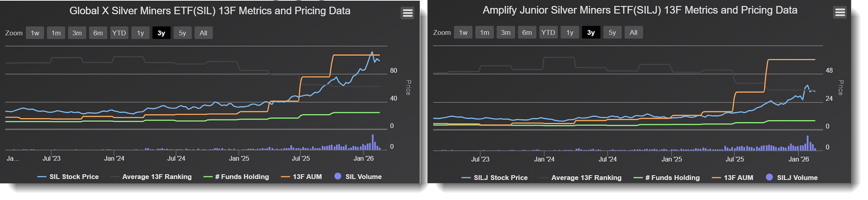
Task: Click the Jul '25 axis label on SIL chart
Action: (301, 158)
